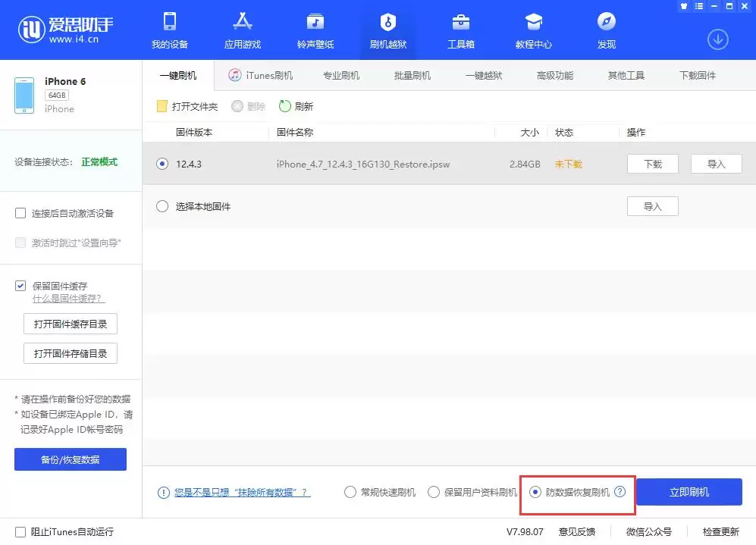Open the list menu icon in title bar

[699, 6]
